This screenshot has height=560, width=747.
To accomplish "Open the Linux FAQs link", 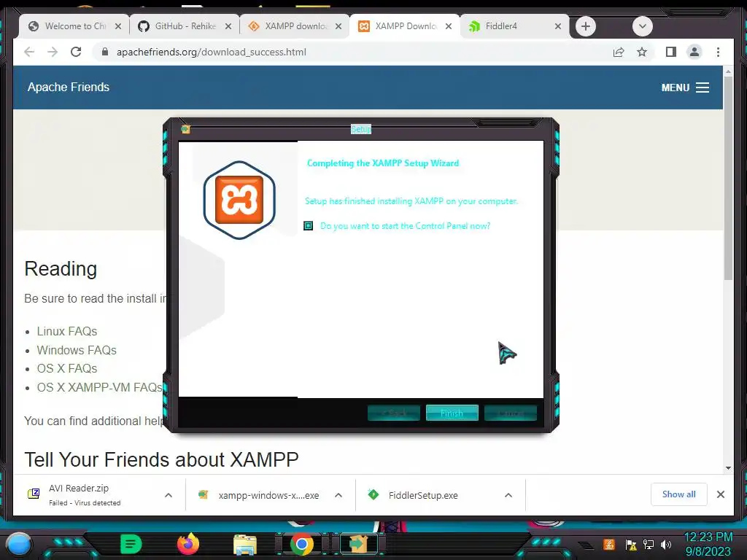I will (x=67, y=332).
